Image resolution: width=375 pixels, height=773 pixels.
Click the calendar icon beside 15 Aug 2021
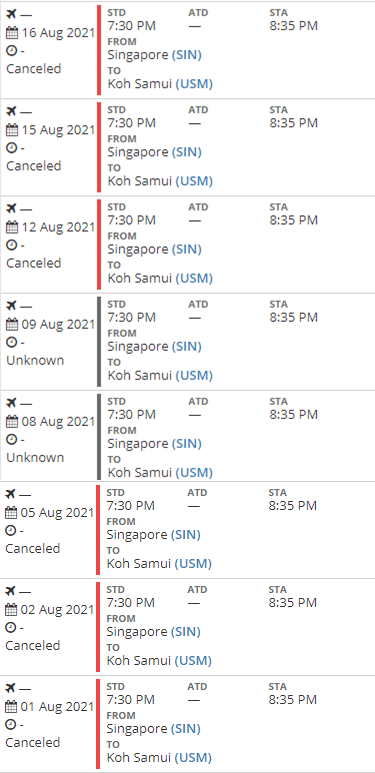(12, 131)
